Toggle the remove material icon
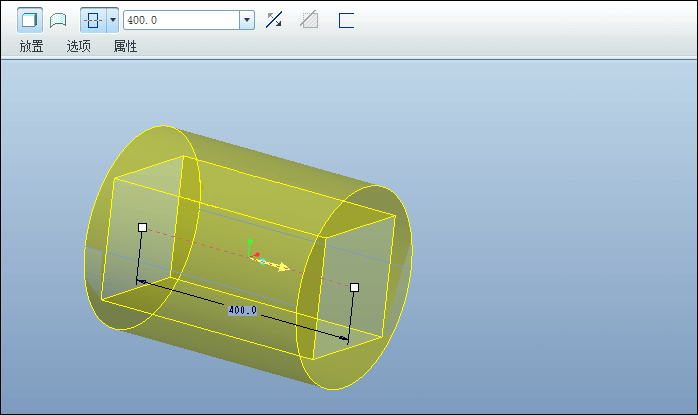698x415 pixels. tap(309, 20)
